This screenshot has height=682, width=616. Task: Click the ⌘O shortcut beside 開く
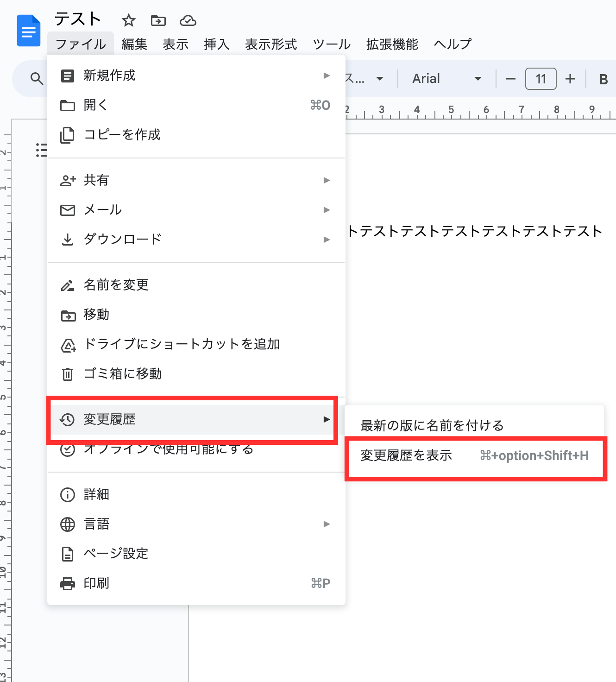click(320, 105)
